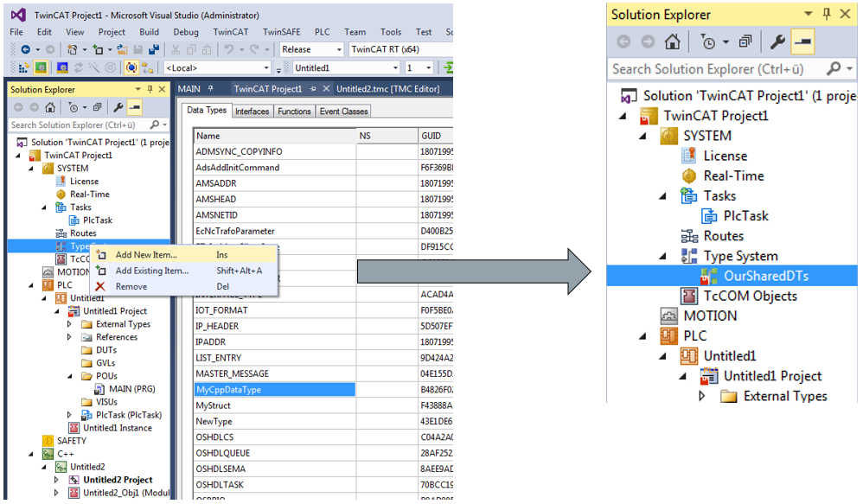This screenshot has width=863, height=504.
Task: Click the New Project toolbar icon
Action: coord(72,49)
